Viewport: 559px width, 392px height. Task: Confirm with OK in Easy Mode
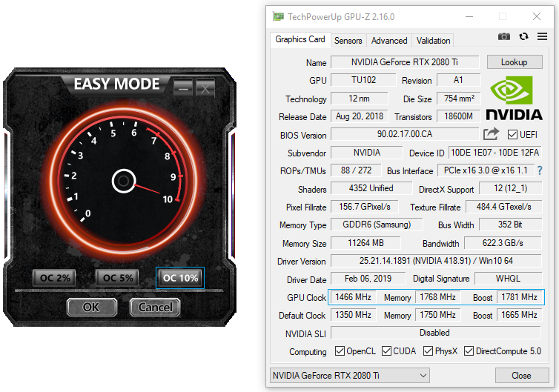91,308
